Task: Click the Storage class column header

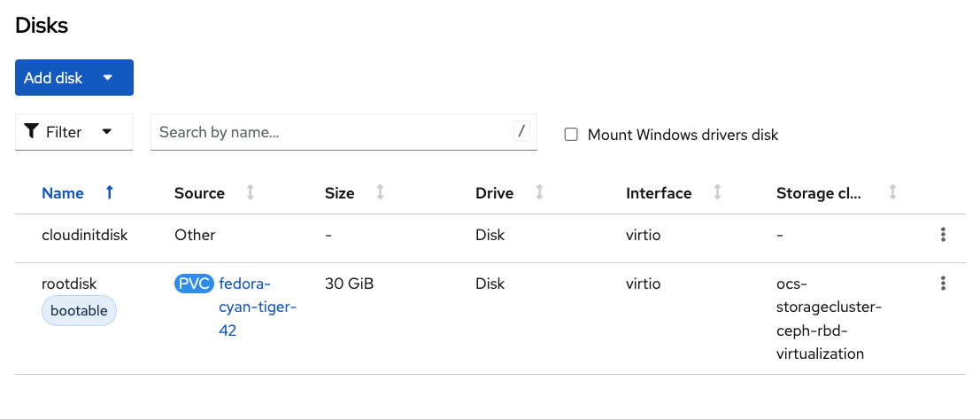Action: 819,193
